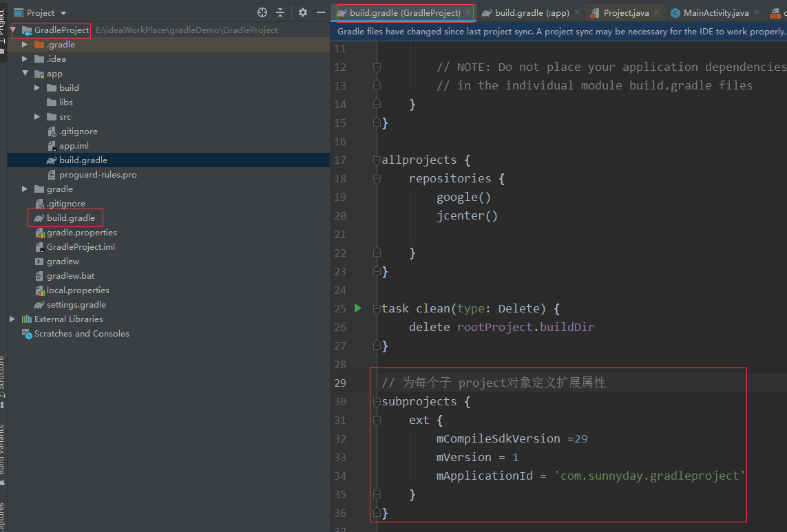This screenshot has width=787, height=532.
Task: Expand the .gradle folder
Action: click(25, 45)
